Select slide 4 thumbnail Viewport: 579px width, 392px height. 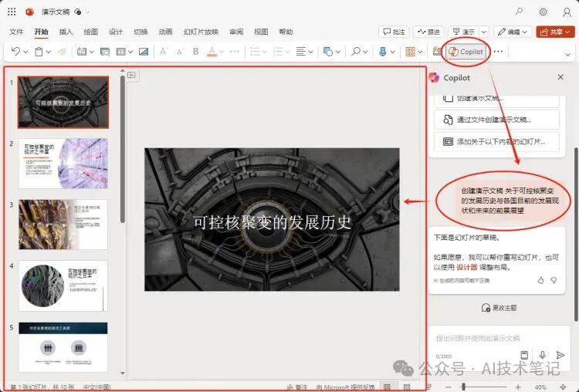(63, 286)
